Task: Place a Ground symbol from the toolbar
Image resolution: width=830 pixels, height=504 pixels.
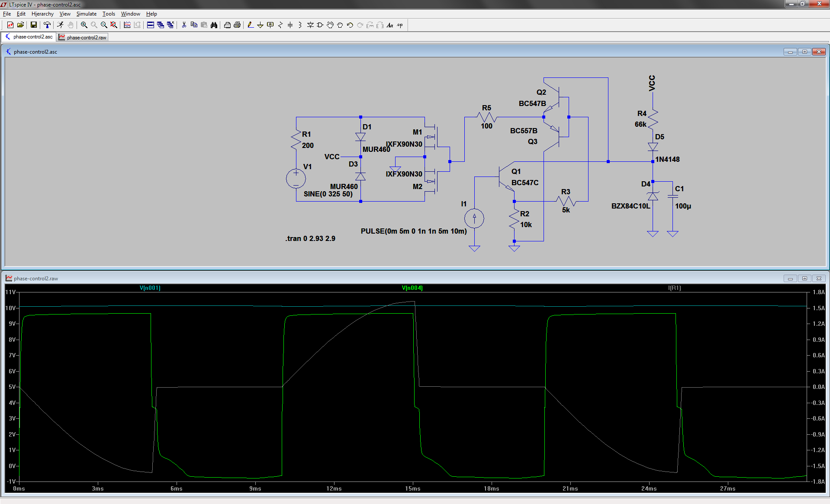Action: [x=261, y=25]
